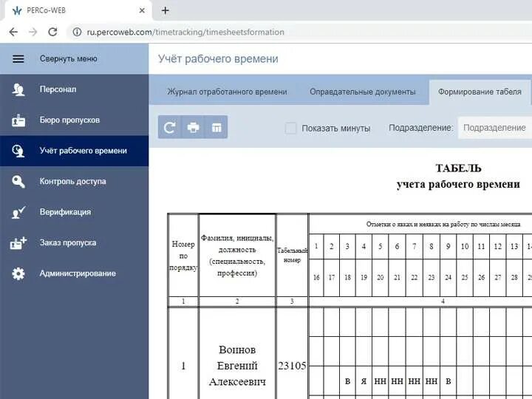The width and height of the screenshot is (532, 399).
Task: Reload the page in browser
Action: coord(52,32)
